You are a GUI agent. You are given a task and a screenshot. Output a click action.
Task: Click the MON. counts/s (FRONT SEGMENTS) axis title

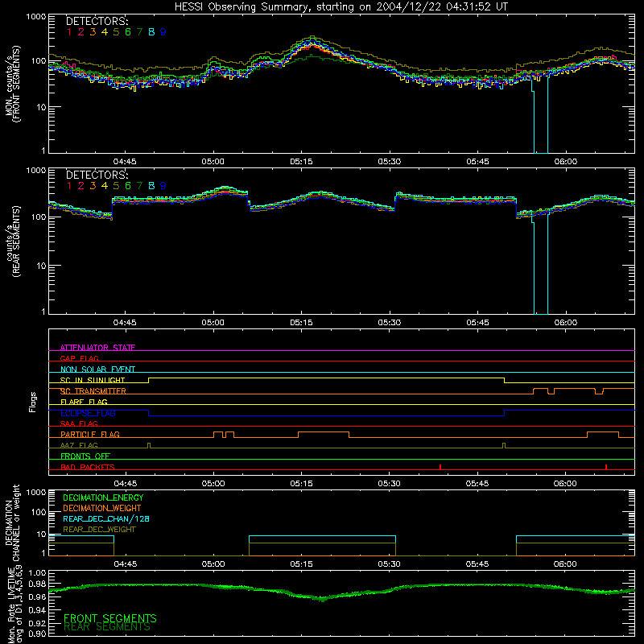coord(12,84)
